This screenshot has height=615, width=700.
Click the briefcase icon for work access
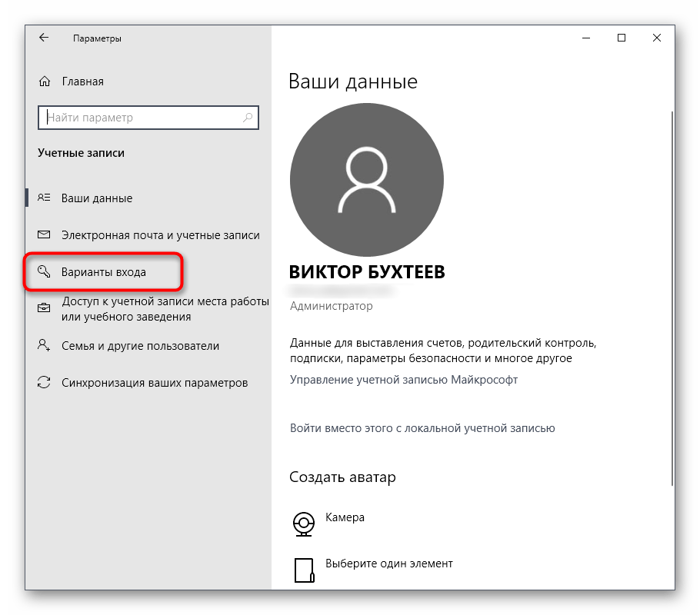tap(45, 308)
